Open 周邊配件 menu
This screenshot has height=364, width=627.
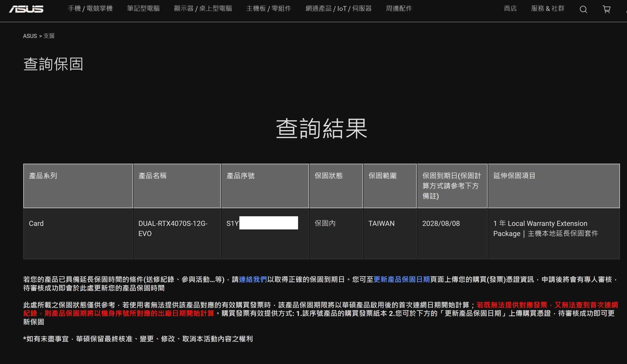coord(399,9)
